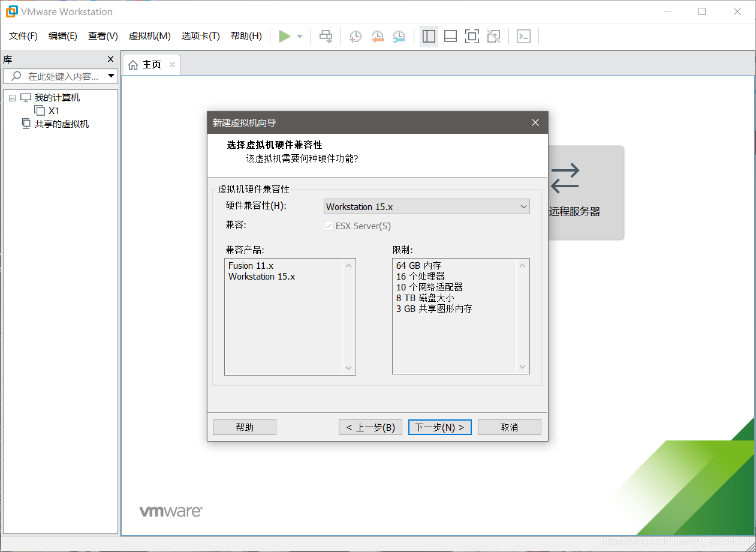
Task: Click compatible products list scroll down arrow
Action: coord(349,368)
